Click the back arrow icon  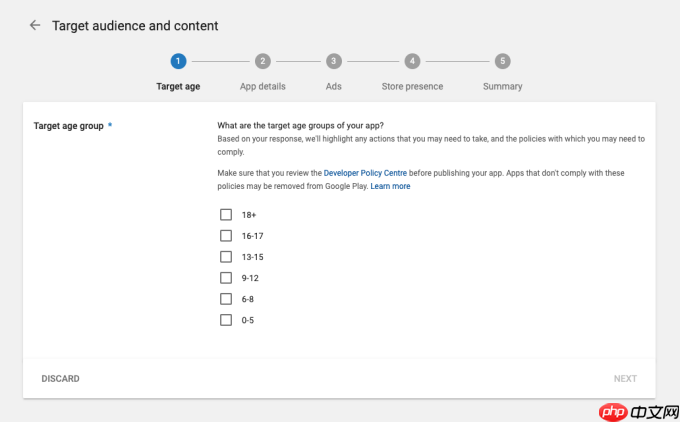point(35,25)
